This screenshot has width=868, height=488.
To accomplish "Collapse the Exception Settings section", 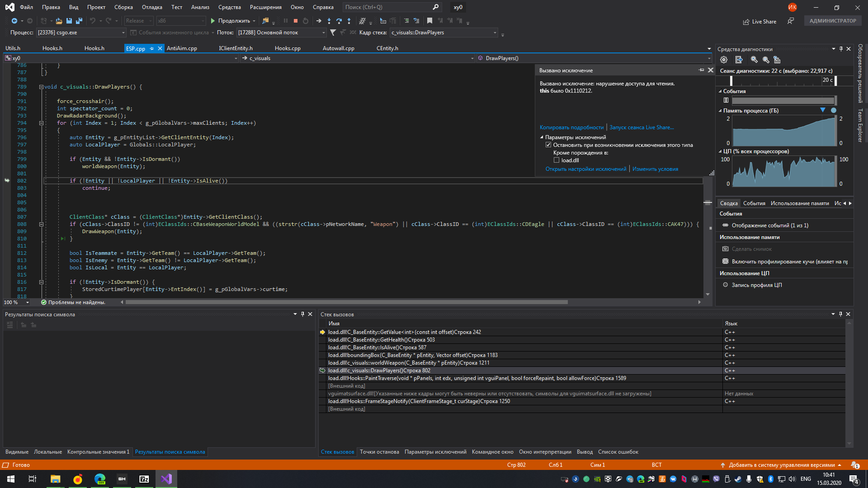I will [x=542, y=137].
